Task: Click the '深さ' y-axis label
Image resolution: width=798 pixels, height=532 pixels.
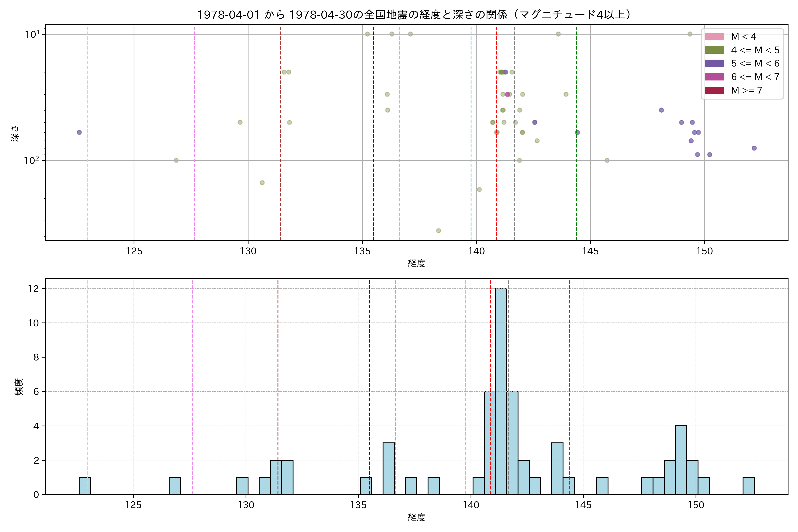Action: tap(15, 133)
